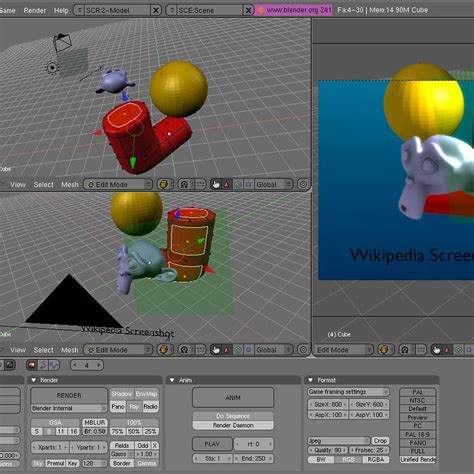Viewport: 474px width, 474px height.
Task: Delete screen with X beside SCR:2-Model
Action: click(x=155, y=11)
